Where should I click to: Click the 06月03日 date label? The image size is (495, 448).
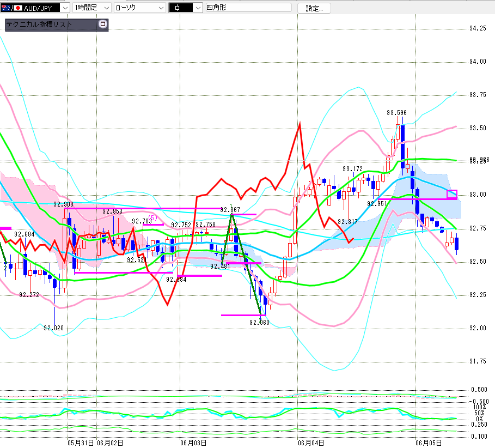click(193, 443)
